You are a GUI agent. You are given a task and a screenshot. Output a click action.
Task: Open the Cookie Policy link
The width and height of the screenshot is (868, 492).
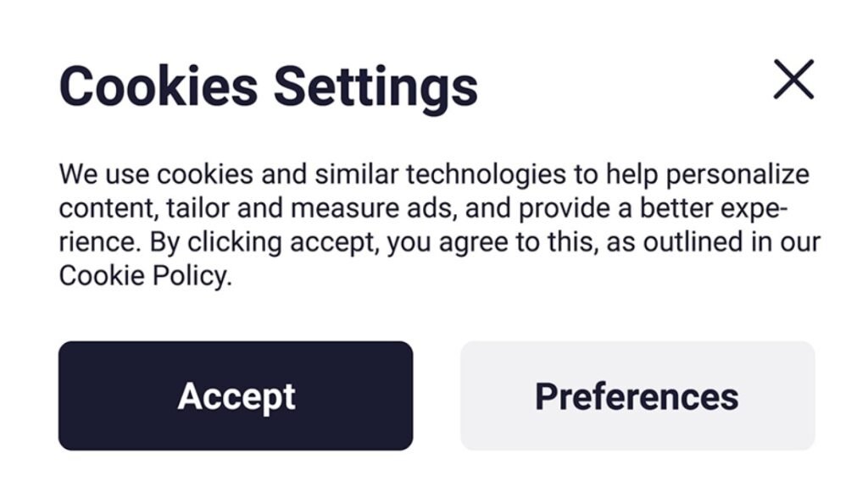[143, 276]
